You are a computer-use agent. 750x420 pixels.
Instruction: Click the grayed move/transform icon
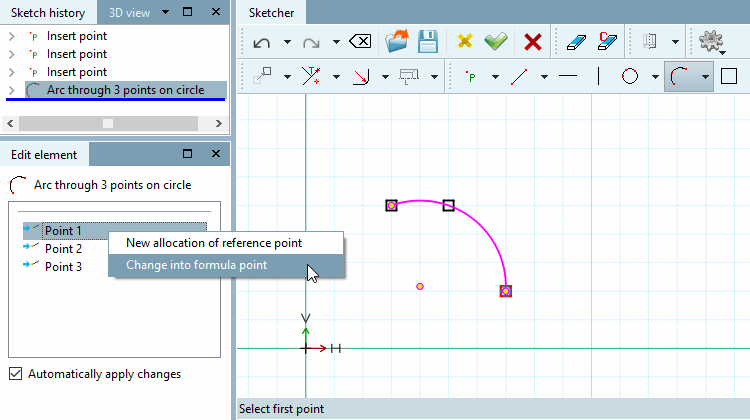tap(262, 76)
